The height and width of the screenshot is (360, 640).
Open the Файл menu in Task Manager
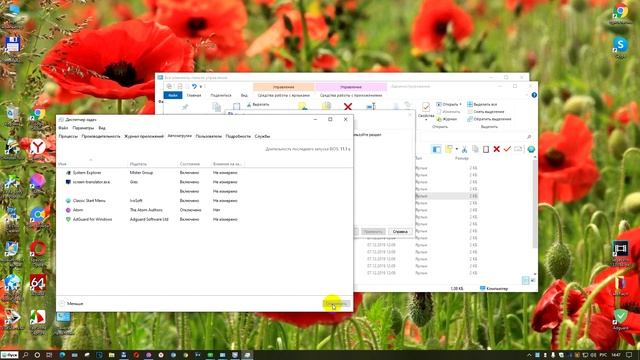point(63,128)
